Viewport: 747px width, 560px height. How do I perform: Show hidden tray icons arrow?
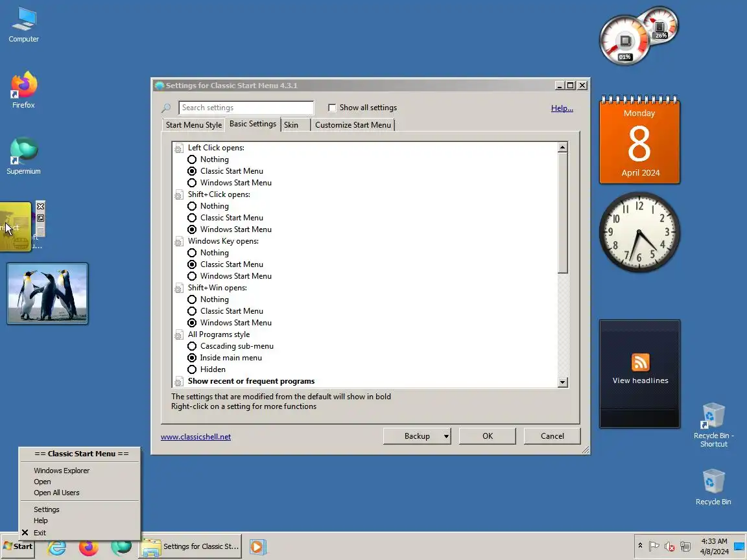coord(640,546)
